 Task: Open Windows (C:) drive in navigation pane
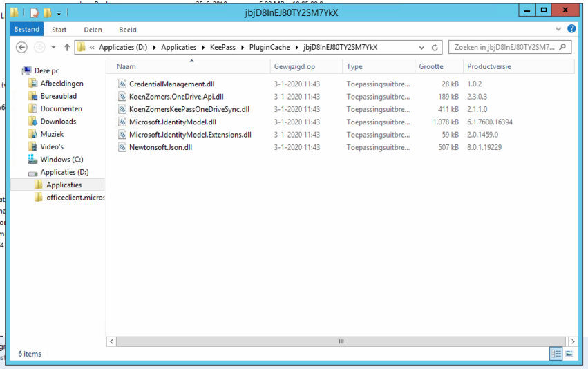[61, 160]
